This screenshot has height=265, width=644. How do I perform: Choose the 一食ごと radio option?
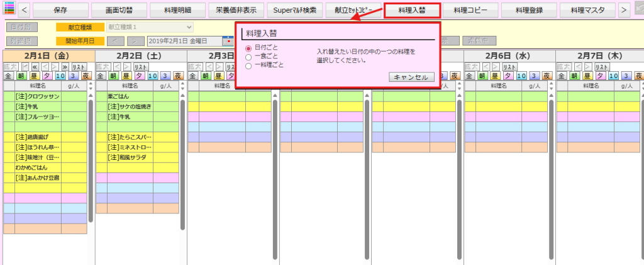click(248, 57)
